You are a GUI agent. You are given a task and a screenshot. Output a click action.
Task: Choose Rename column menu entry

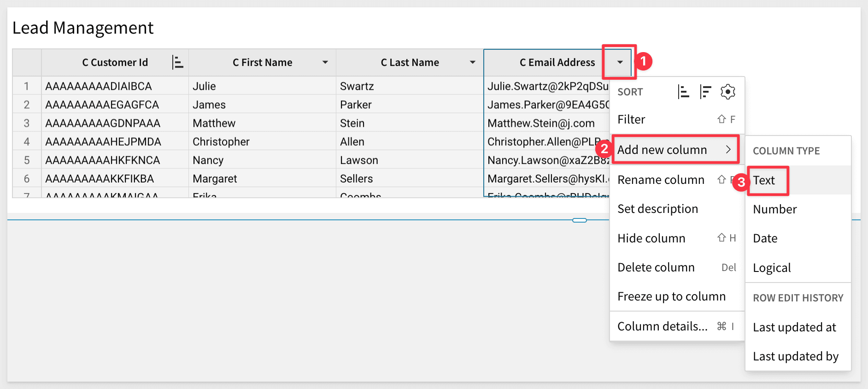(661, 180)
